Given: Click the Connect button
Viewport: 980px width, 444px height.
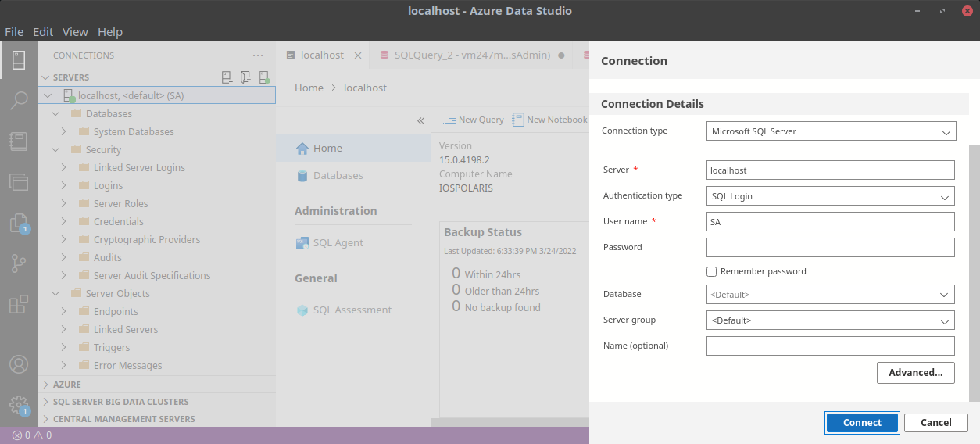Looking at the screenshot, I should pyautogui.click(x=863, y=423).
